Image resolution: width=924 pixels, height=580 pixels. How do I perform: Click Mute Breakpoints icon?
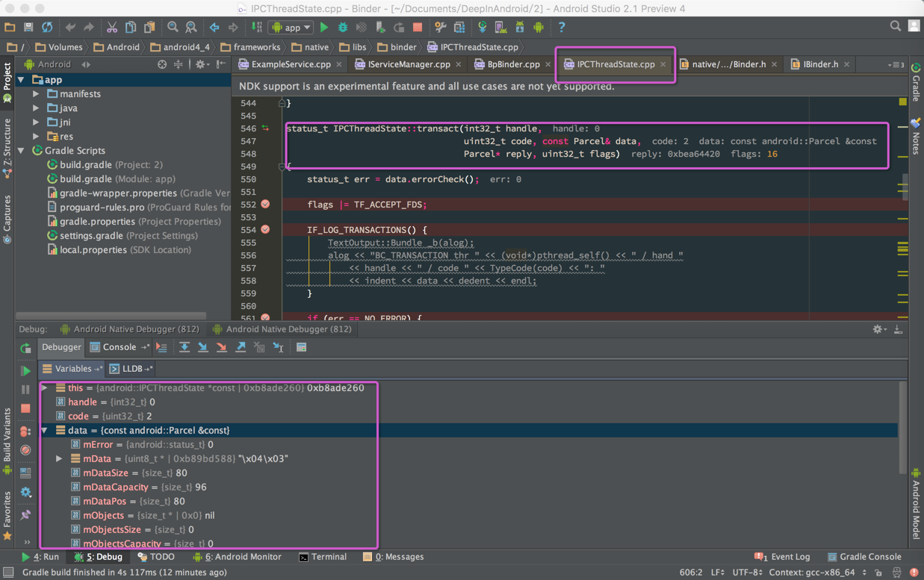(25, 450)
